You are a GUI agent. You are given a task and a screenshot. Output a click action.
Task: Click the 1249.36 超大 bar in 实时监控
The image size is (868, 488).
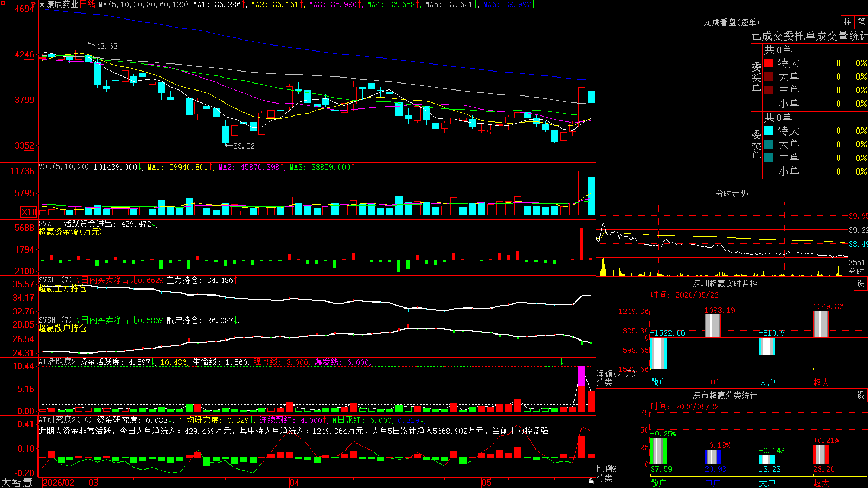point(821,324)
